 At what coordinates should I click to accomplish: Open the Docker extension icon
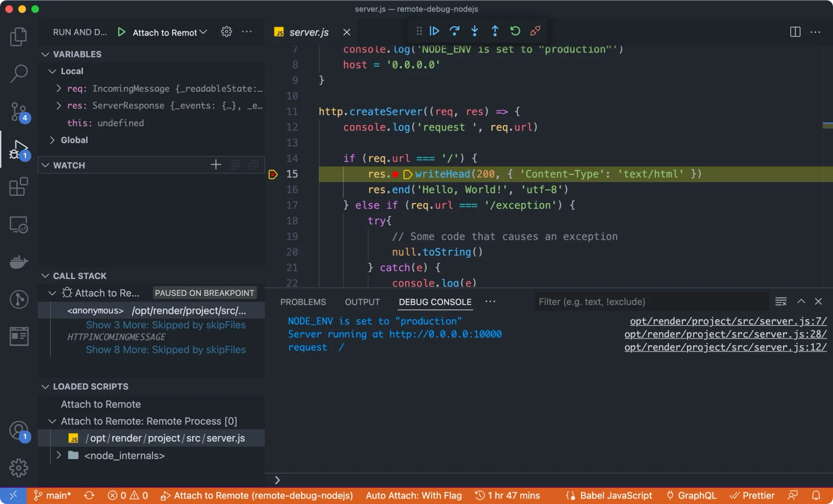[19, 262]
